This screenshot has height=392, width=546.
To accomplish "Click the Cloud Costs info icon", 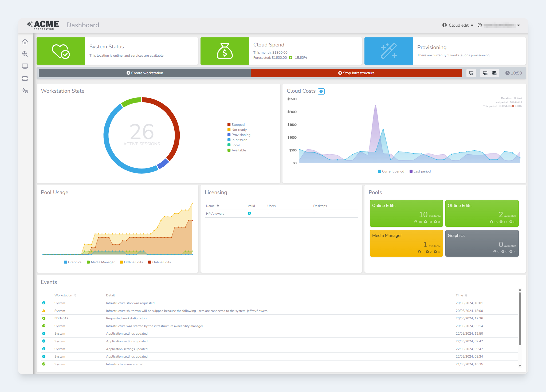I will [x=321, y=91].
